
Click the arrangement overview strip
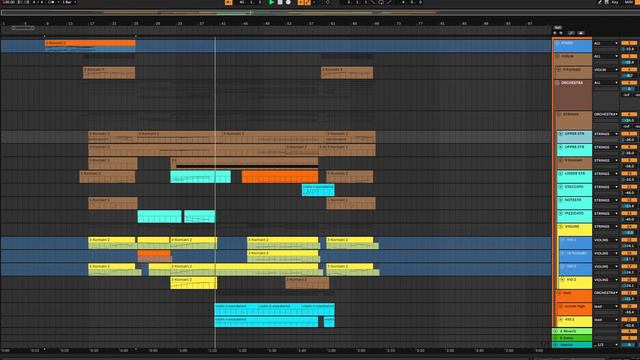(x=320, y=13)
